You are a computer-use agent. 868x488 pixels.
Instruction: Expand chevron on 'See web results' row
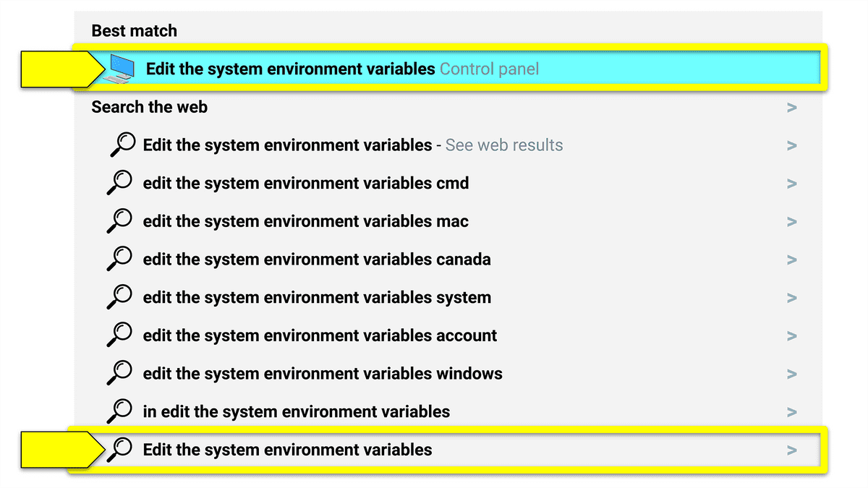(x=792, y=146)
